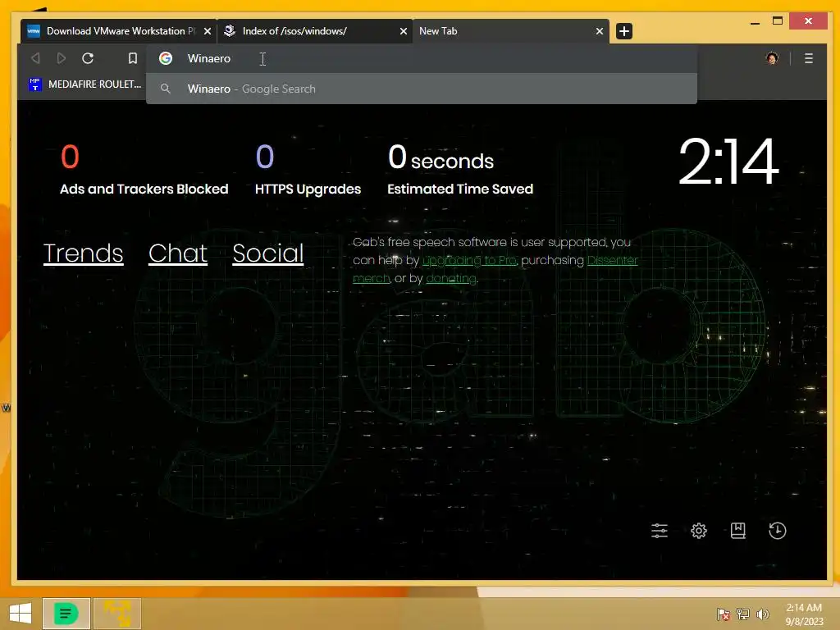Screen dimensions: 840x630
Task: Click the browser forward arrow
Action: tap(61, 58)
